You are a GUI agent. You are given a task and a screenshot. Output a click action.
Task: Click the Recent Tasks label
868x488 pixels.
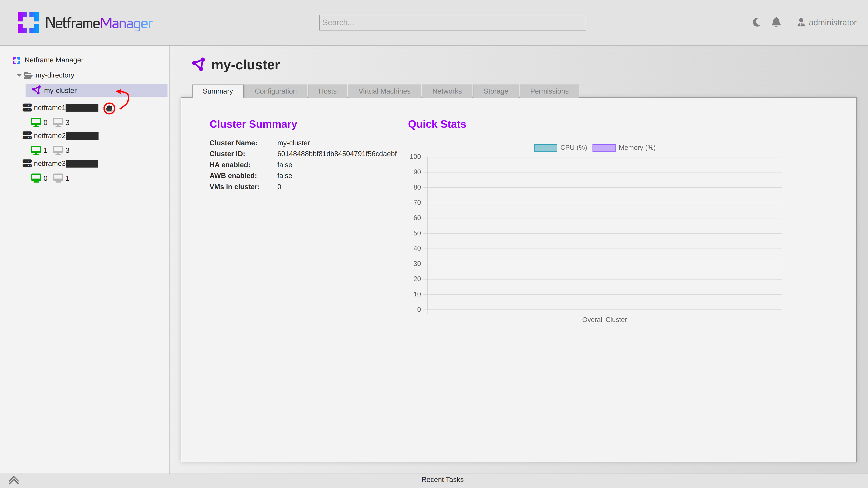tap(442, 480)
